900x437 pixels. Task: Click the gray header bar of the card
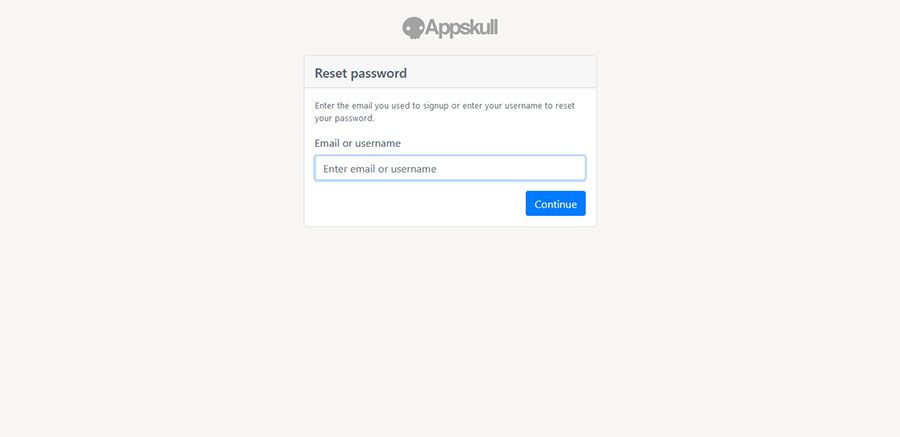click(500, 73)
